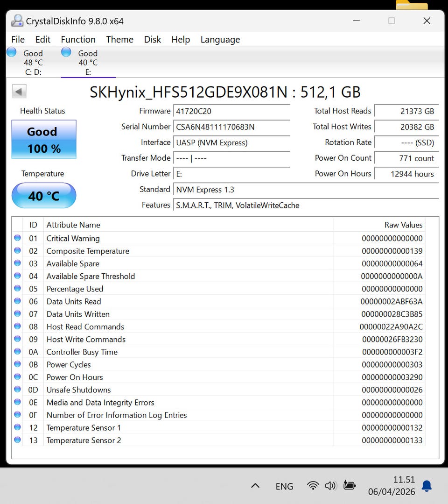This screenshot has width=448, height=504.
Task: Open the volume speaker tray icon
Action: (x=330, y=485)
